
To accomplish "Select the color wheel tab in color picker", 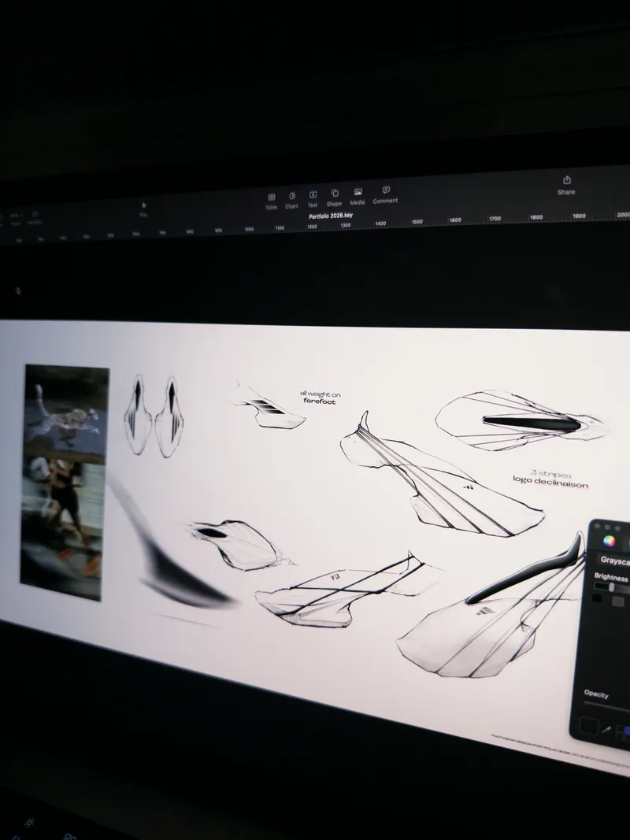I will click(609, 541).
